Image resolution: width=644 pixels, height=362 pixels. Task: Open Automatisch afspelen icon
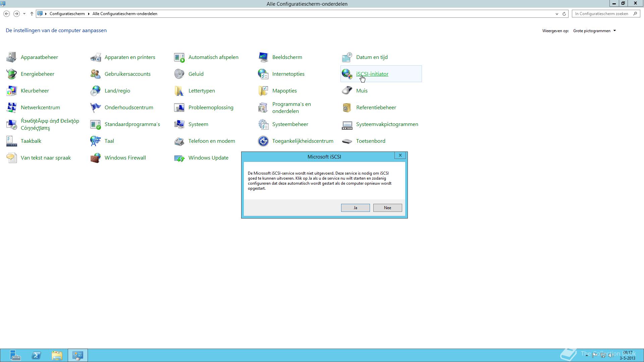click(179, 57)
